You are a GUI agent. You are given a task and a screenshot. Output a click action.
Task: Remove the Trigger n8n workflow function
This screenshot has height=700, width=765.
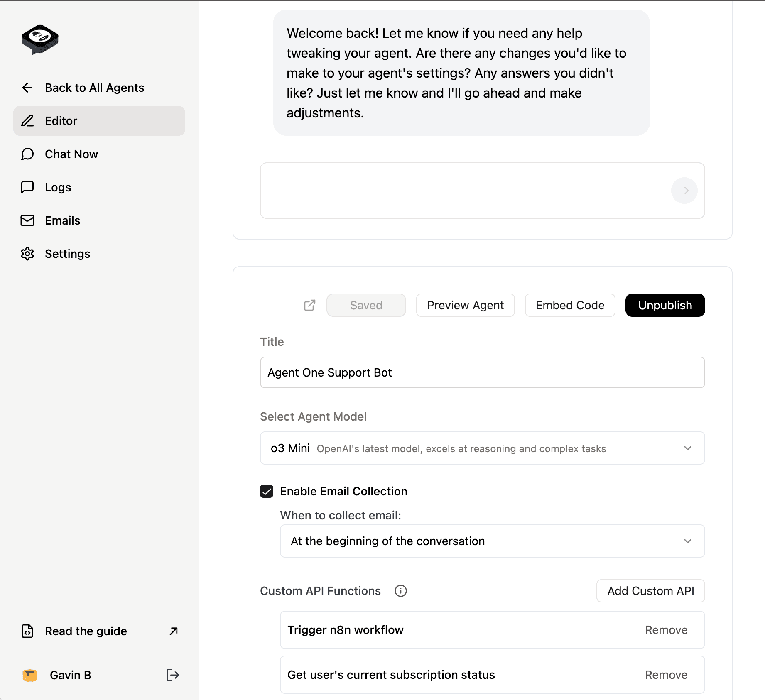[666, 630]
